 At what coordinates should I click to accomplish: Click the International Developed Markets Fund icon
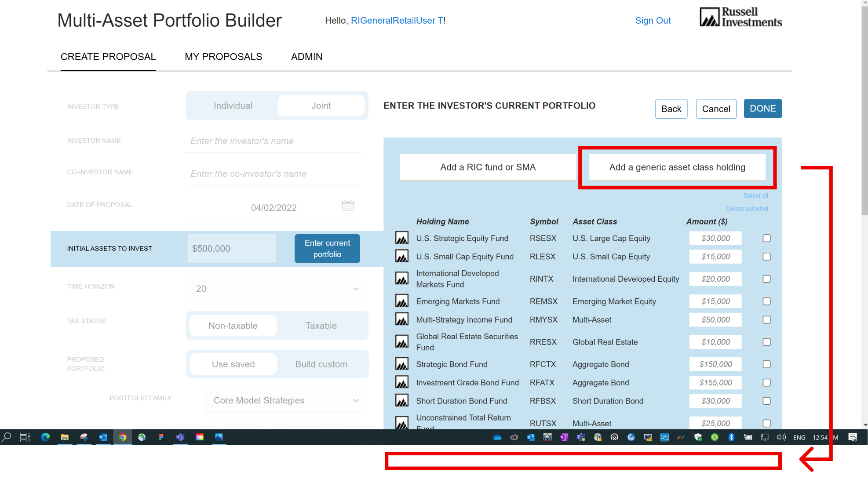point(401,279)
